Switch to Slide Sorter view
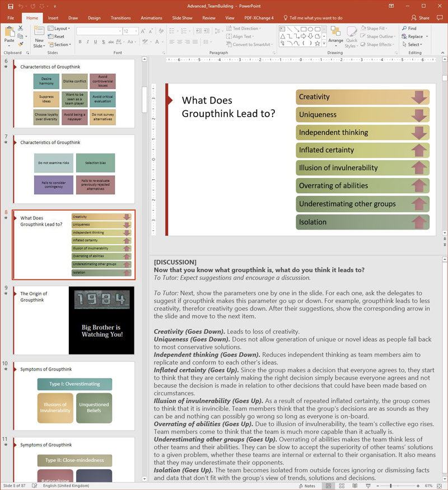 (x=342, y=486)
